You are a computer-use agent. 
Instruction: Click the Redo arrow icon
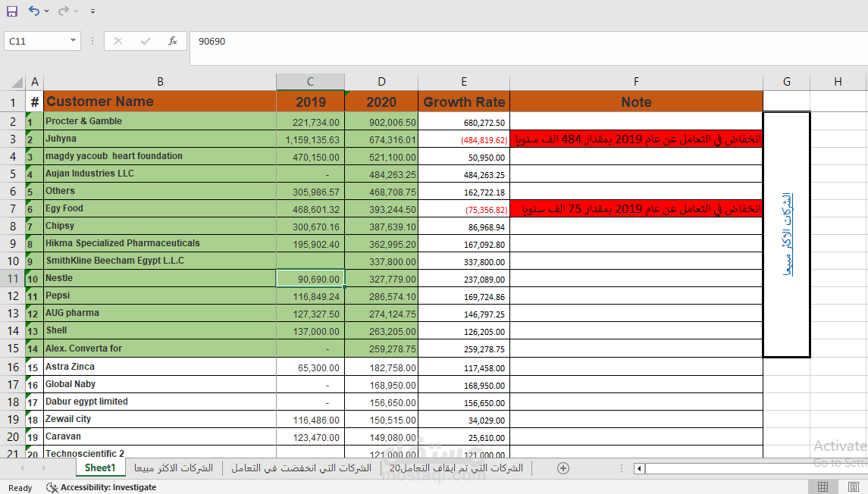[64, 11]
